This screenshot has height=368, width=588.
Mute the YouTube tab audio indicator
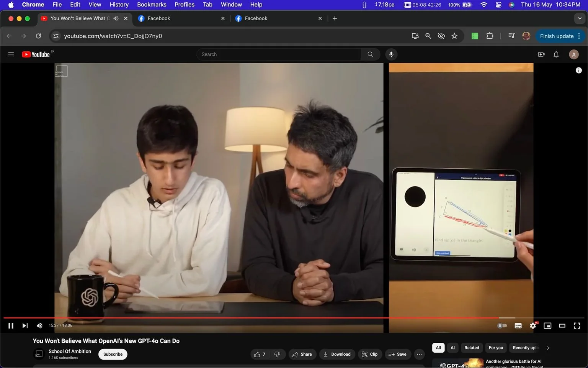tap(116, 18)
